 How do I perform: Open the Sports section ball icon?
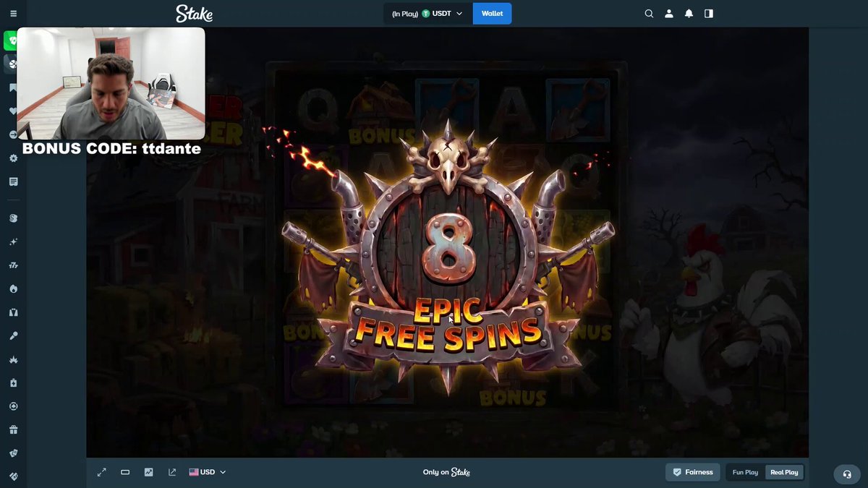12,64
